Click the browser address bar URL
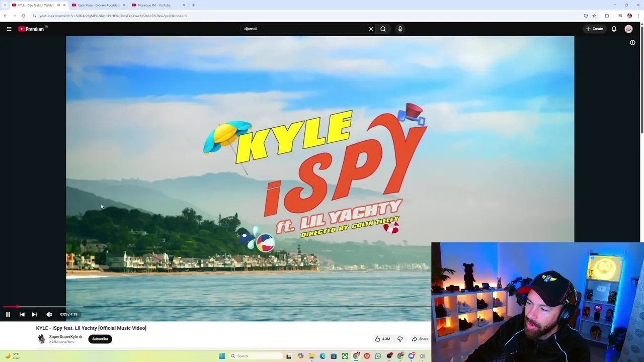Image resolution: width=644 pixels, height=362 pixels. [x=113, y=16]
